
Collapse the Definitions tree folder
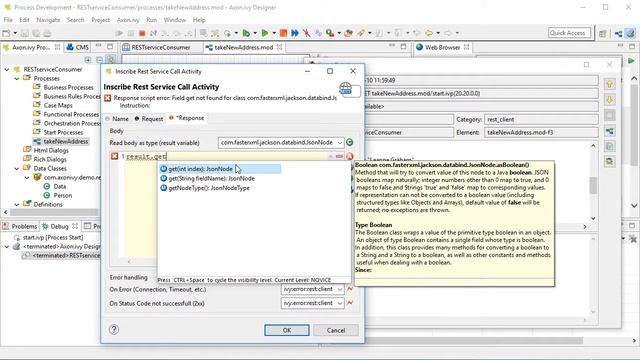(17, 204)
